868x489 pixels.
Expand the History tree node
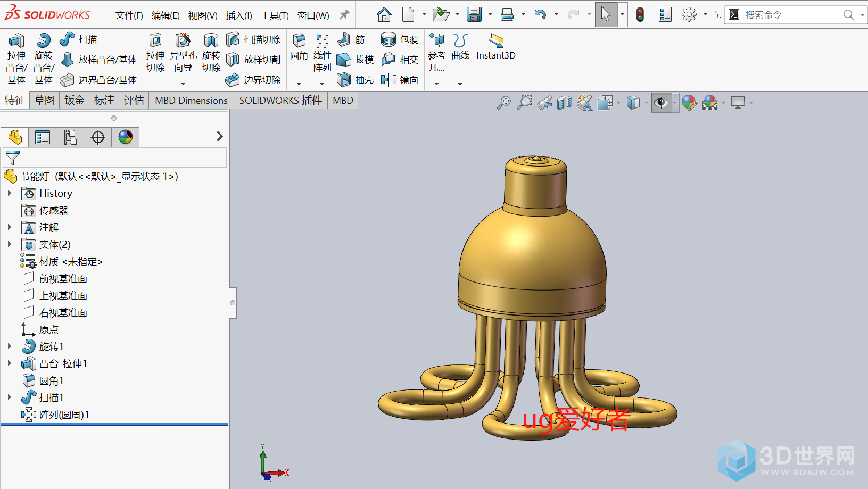pyautogui.click(x=10, y=193)
